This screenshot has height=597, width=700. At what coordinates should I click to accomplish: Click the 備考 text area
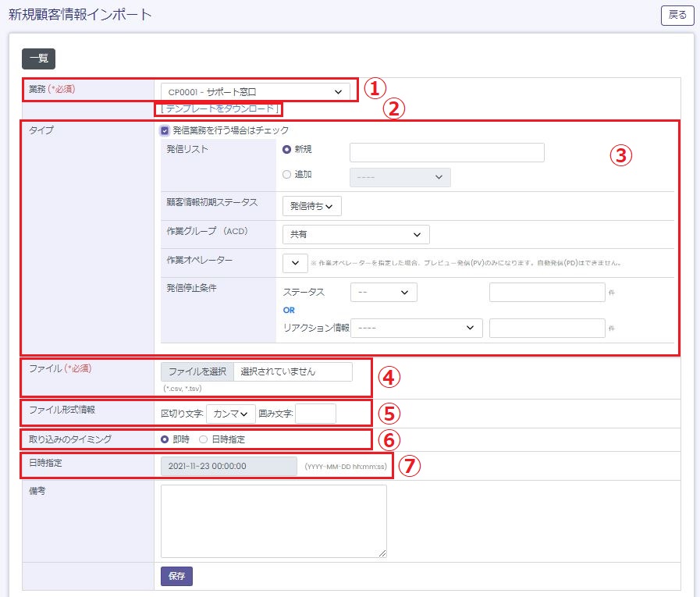pyautogui.click(x=273, y=521)
